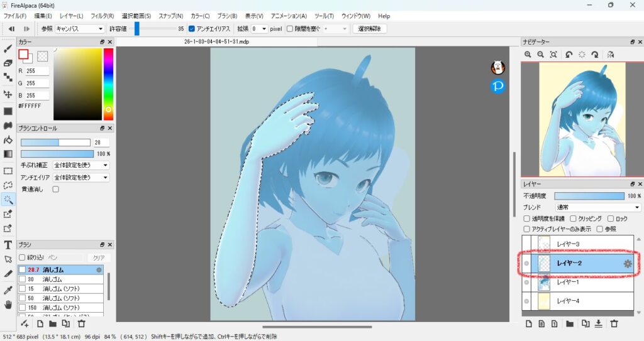Select the Brush tool in the left toolbar
This screenshot has width=644, height=341.
tap(8, 49)
